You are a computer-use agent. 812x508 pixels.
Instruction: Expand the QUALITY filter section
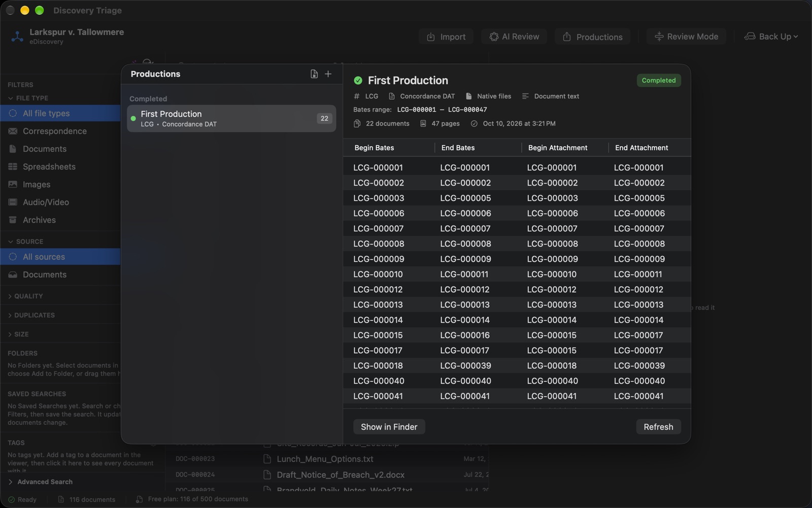click(x=25, y=296)
